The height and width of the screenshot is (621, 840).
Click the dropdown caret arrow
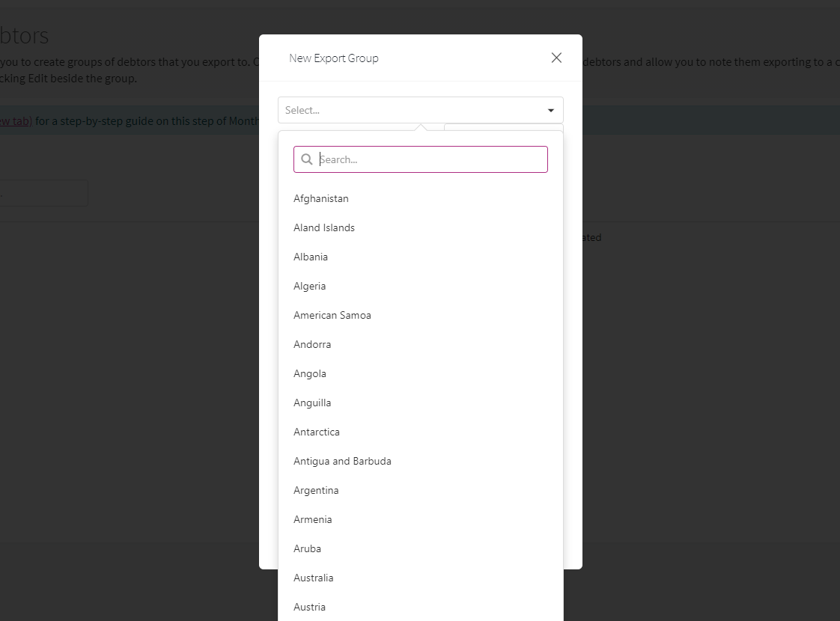[551, 110]
